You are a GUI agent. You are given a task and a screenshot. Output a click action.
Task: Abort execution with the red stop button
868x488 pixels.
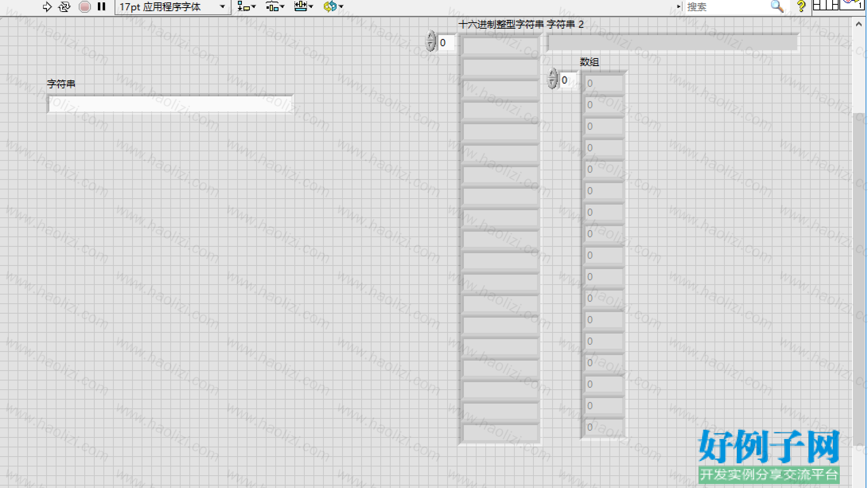84,6
